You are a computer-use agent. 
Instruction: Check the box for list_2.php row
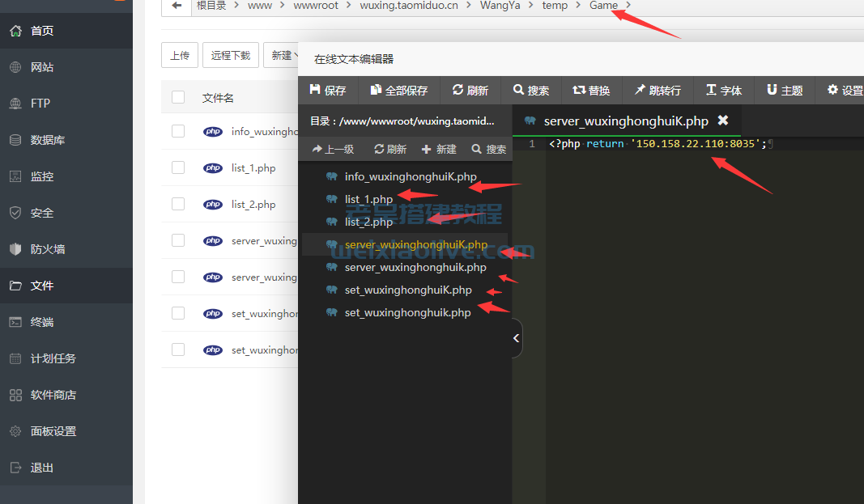pyautogui.click(x=178, y=204)
